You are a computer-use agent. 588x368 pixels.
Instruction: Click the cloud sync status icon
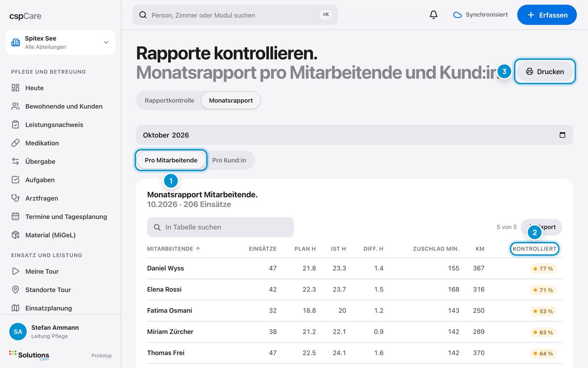coord(457,15)
